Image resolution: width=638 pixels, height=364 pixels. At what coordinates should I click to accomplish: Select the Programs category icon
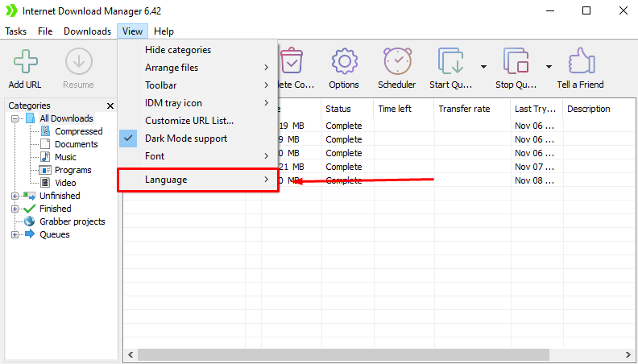[x=45, y=170]
